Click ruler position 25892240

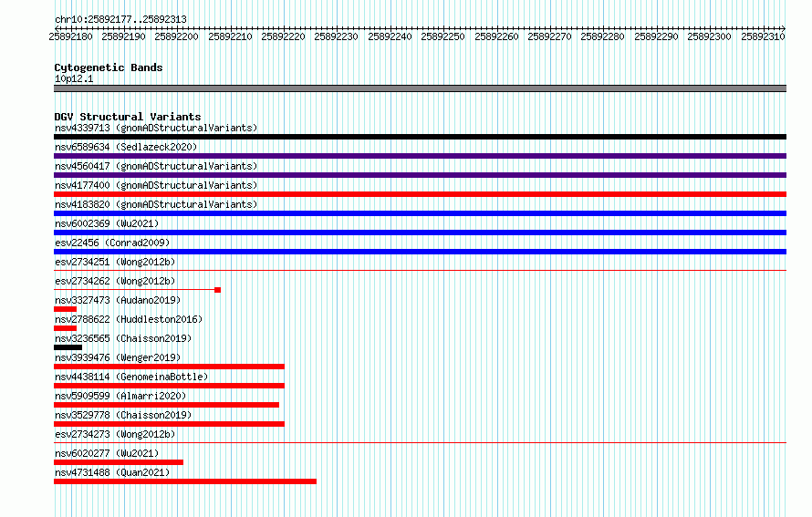(x=390, y=36)
